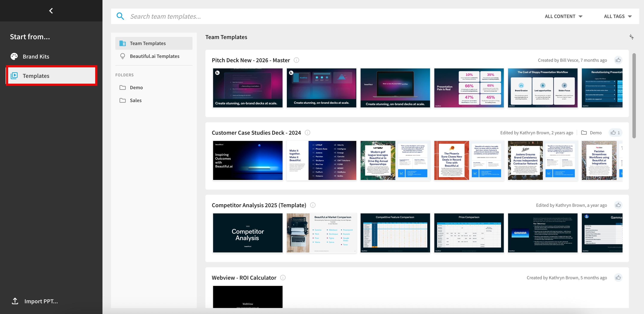Open the WebView slide thumbnail

coord(247,297)
